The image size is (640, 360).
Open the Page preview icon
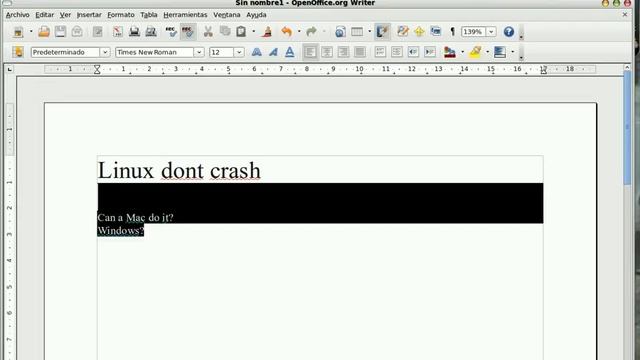(151, 32)
